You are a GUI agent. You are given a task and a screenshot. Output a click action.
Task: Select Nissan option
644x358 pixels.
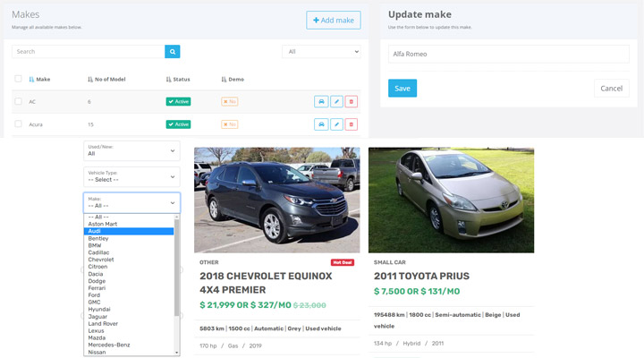[129, 352]
